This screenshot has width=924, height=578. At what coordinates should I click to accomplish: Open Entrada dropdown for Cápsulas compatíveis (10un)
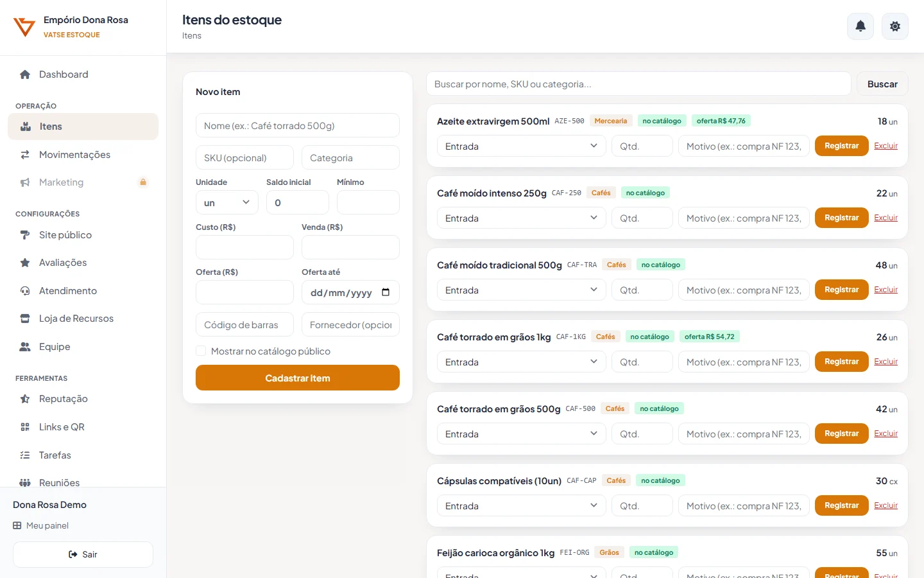pos(521,505)
